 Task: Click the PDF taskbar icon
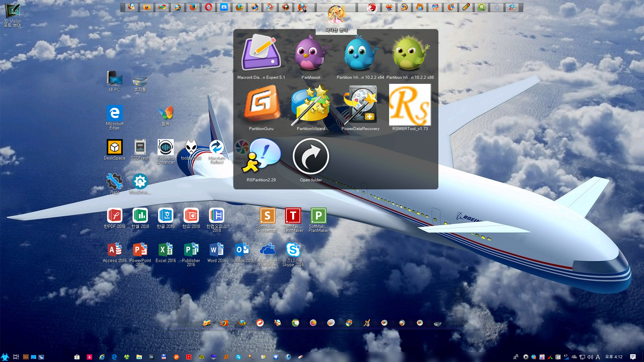(x=201, y=357)
